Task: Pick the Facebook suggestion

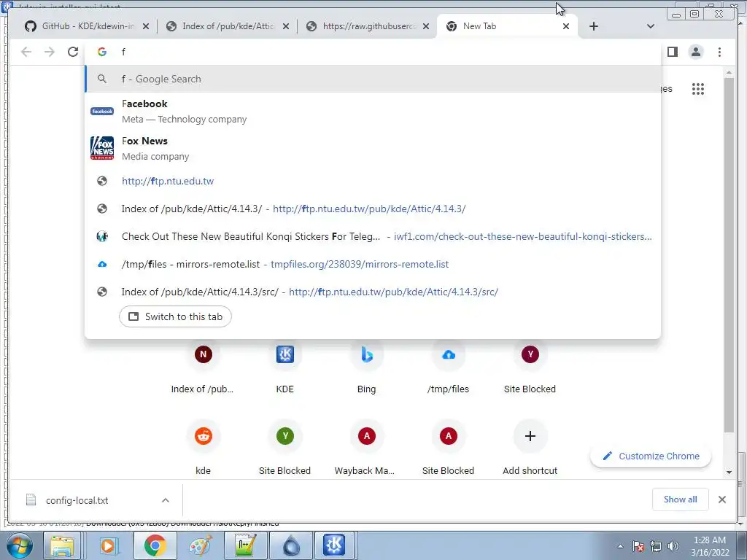Action: pos(373,112)
